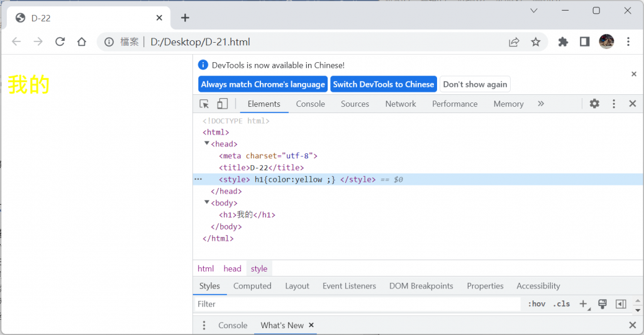Open the Performance tab
The image size is (644, 335).
point(455,104)
